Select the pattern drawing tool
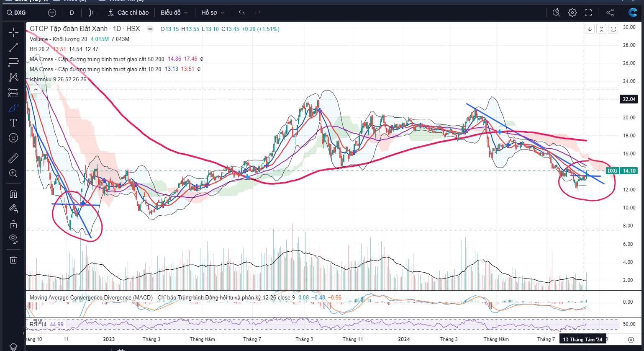The width and height of the screenshot is (644, 351). tap(13, 77)
